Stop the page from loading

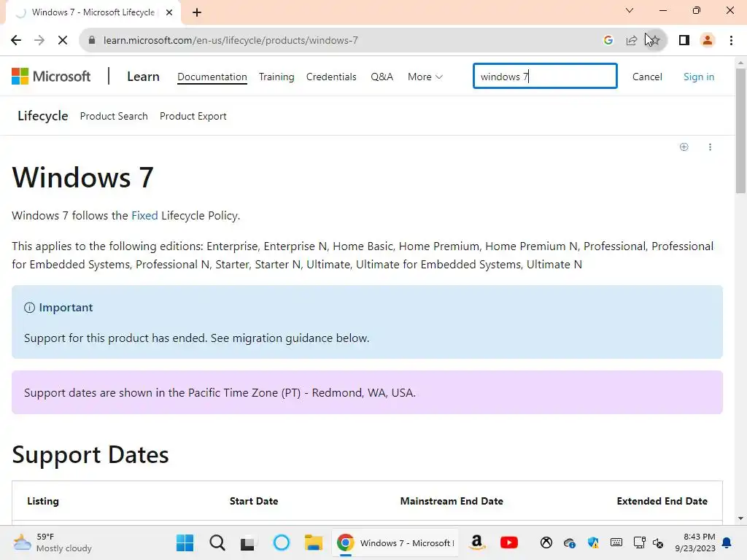tap(63, 40)
